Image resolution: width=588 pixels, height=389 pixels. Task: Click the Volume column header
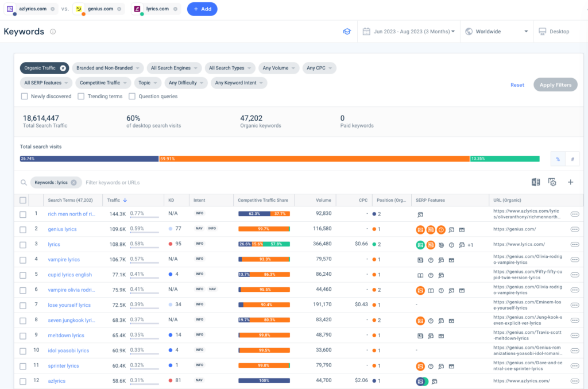323,201
